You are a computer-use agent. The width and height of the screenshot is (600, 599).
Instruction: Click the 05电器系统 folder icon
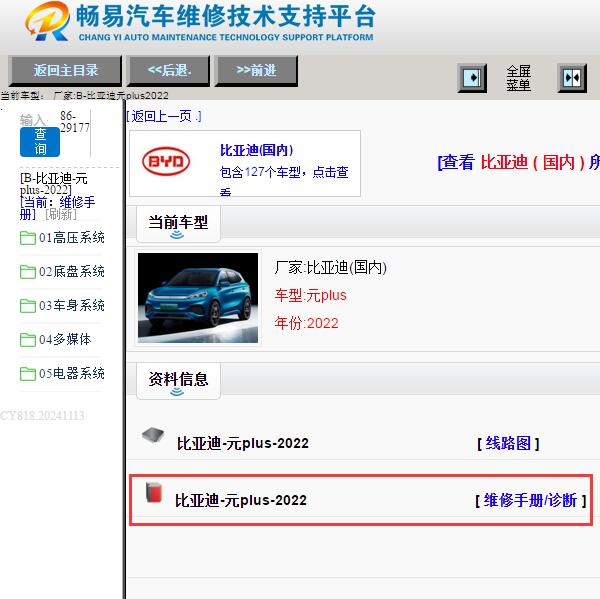click(28, 374)
